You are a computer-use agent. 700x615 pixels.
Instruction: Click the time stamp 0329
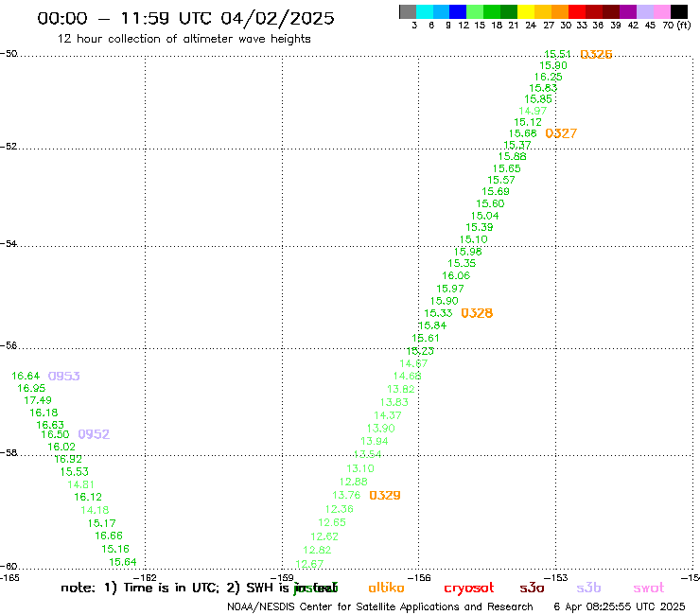pyautogui.click(x=385, y=495)
